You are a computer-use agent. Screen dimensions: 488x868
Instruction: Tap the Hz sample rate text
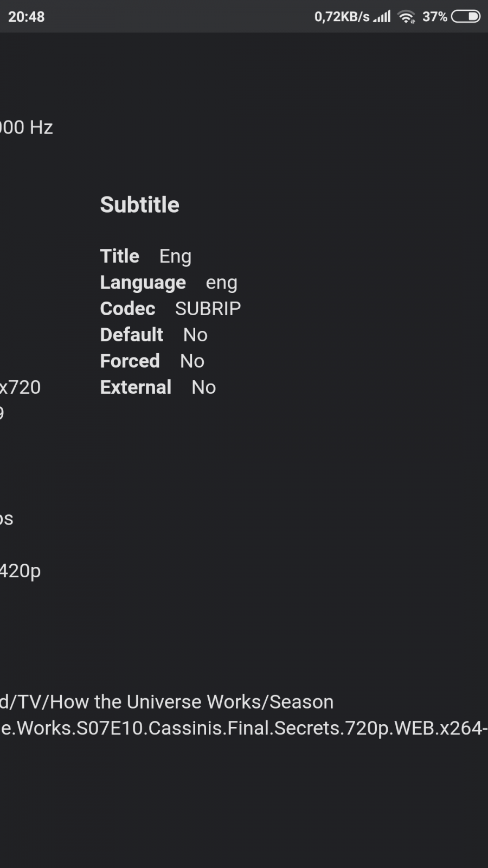tap(27, 127)
